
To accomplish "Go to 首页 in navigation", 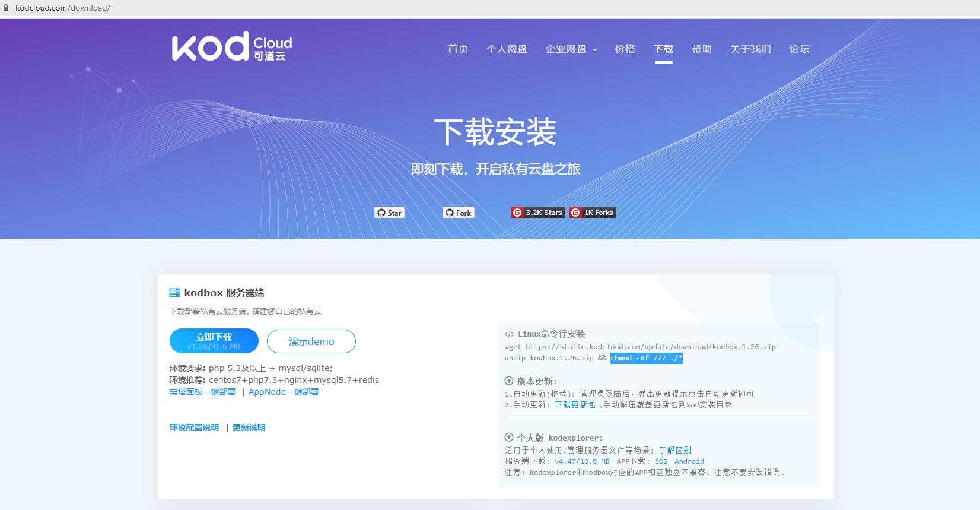I will pos(458,49).
